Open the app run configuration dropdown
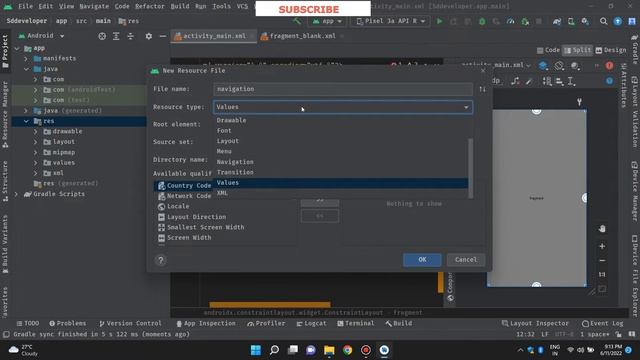This screenshot has width=640, height=360. [328, 21]
